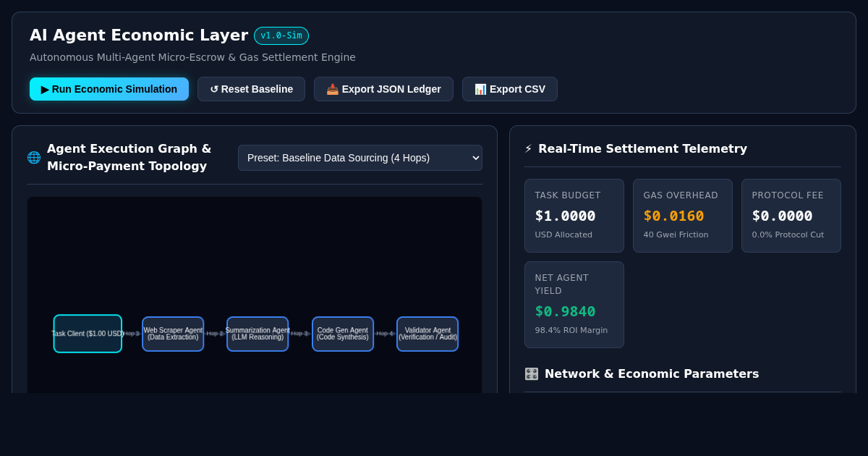Click the AI Agent Economic Layer title
The width and height of the screenshot is (868, 456).
point(139,35)
